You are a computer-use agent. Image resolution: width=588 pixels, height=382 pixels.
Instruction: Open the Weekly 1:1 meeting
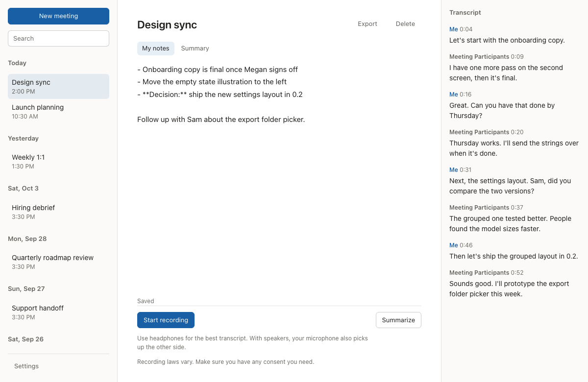tap(58, 162)
